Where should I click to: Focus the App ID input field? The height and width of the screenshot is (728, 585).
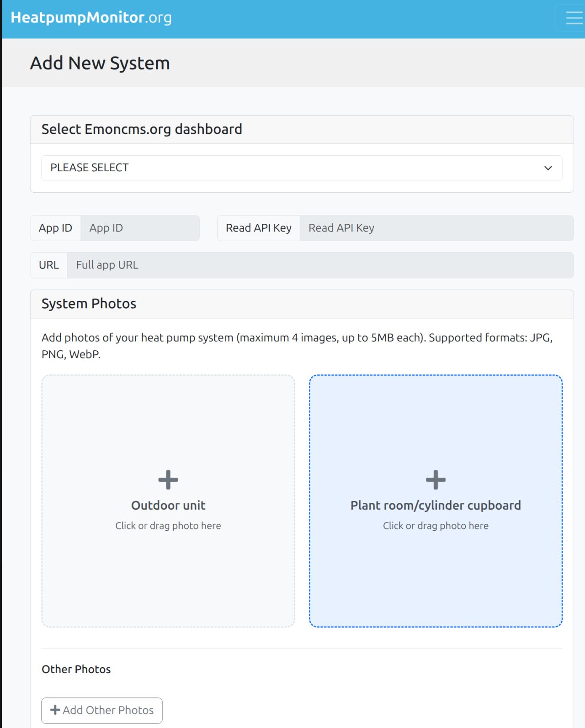pos(140,228)
